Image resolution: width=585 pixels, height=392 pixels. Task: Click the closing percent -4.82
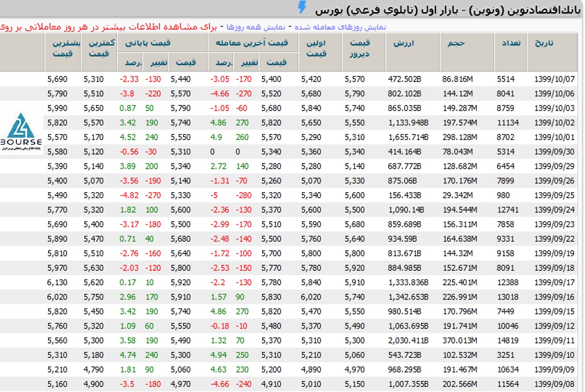click(x=129, y=195)
